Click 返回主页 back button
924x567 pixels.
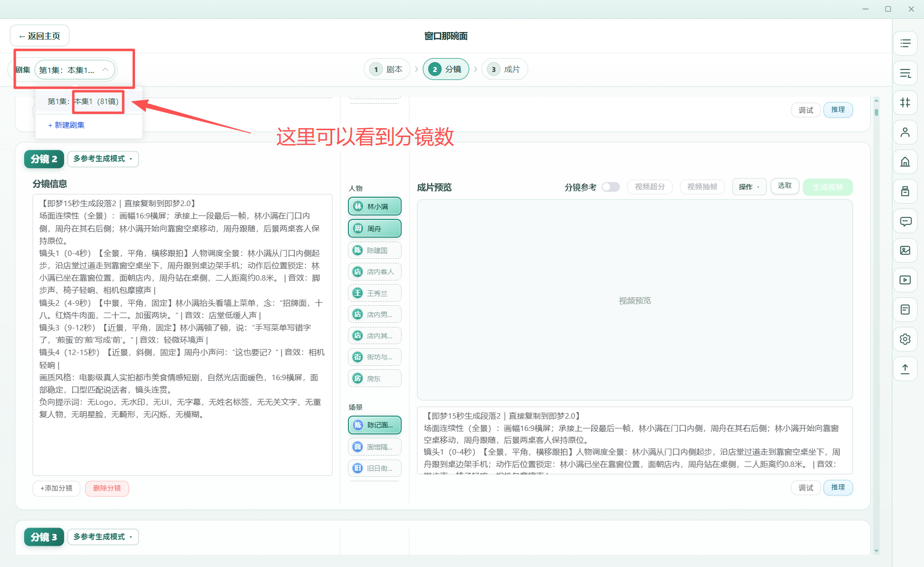[x=39, y=36]
